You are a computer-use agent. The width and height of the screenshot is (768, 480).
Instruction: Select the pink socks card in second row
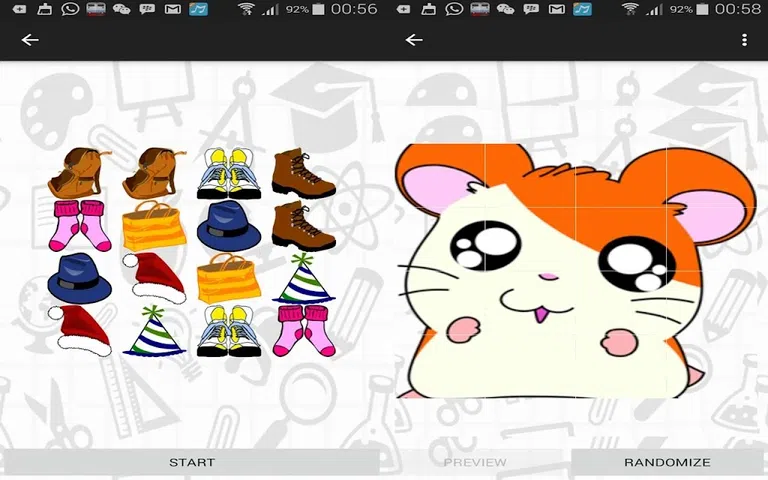(80, 226)
